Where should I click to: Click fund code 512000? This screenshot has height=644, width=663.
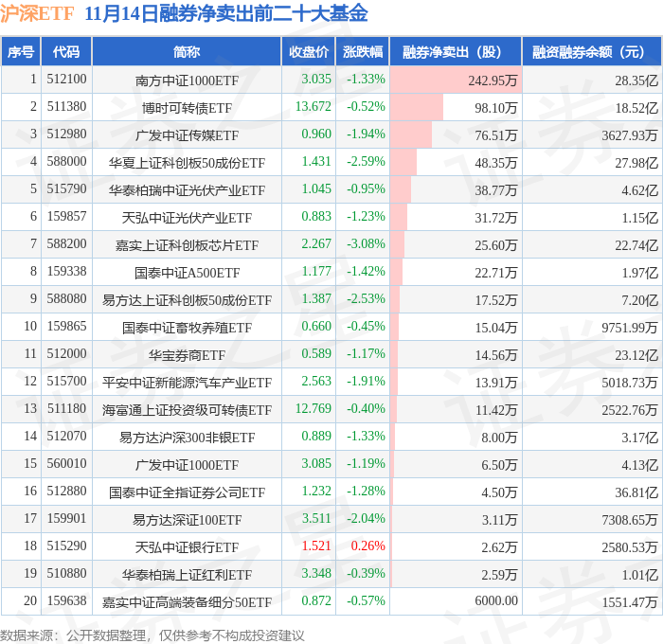66,354
